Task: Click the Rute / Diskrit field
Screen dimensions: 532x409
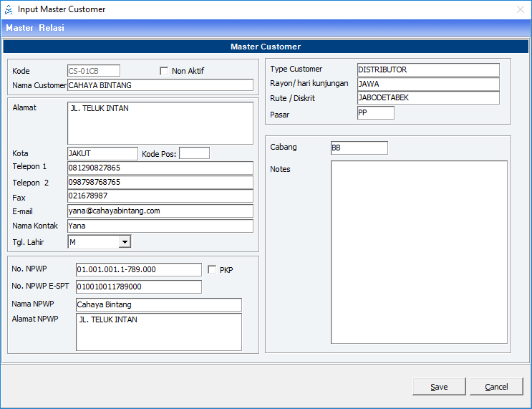Action: (427, 98)
